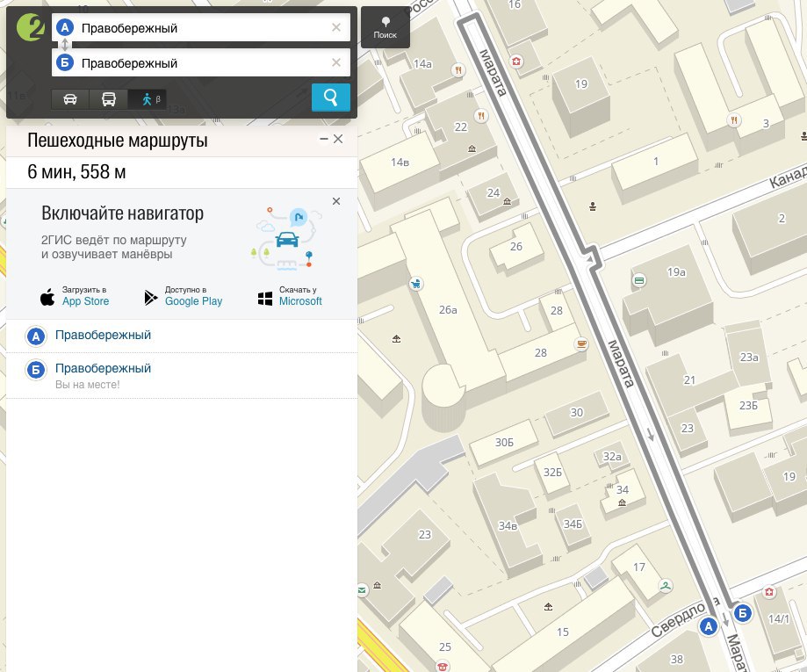Screen dimensions: 807x672
Task: Open the Microsoft download link
Action: [x=290, y=297]
